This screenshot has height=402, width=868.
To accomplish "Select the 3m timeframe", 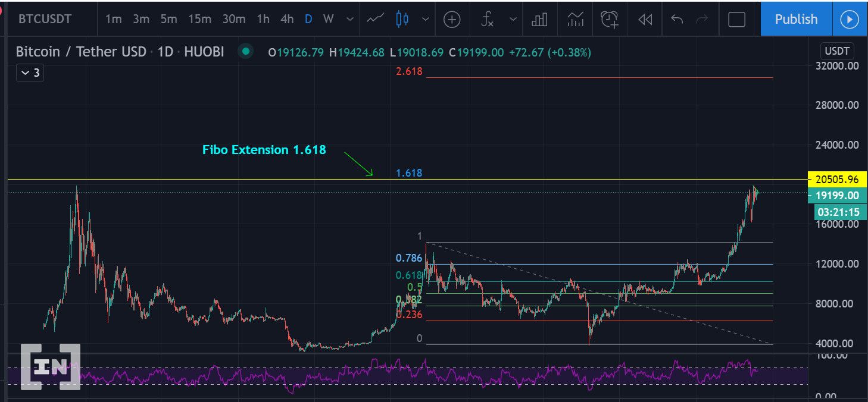I will [141, 19].
